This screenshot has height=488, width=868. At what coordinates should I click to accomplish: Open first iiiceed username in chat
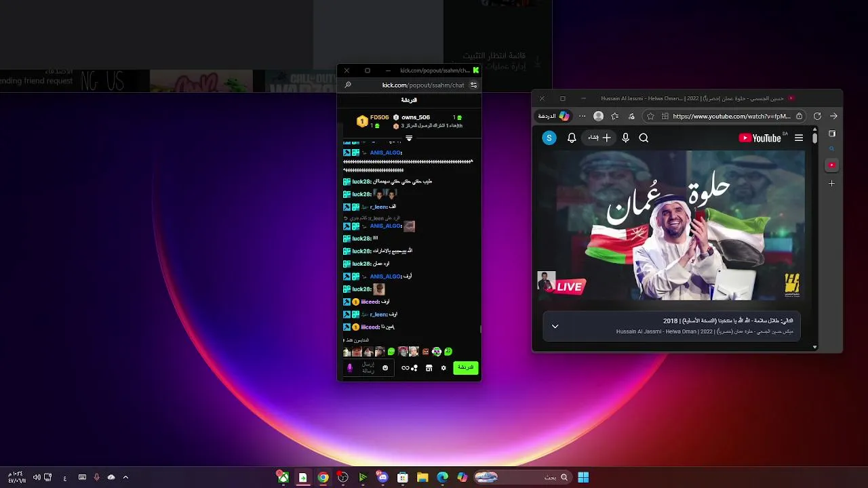coord(370,302)
